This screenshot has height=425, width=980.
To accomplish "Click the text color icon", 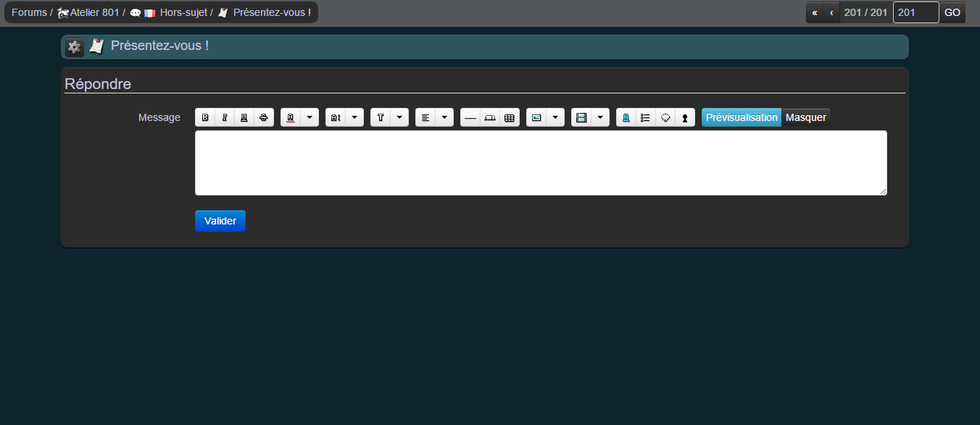I will click(x=291, y=117).
